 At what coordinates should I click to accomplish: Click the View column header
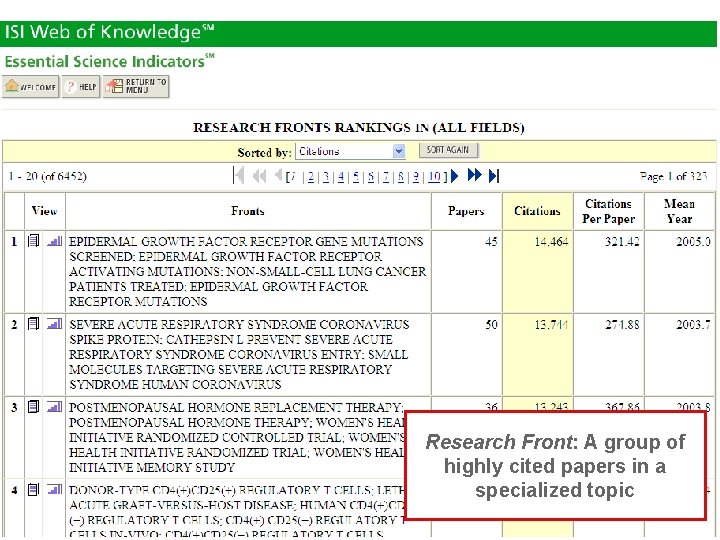(45, 211)
